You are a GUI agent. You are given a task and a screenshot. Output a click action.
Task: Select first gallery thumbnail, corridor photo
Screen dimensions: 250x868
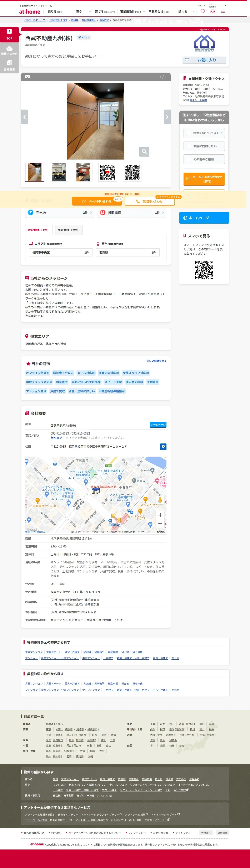[x=35, y=172]
